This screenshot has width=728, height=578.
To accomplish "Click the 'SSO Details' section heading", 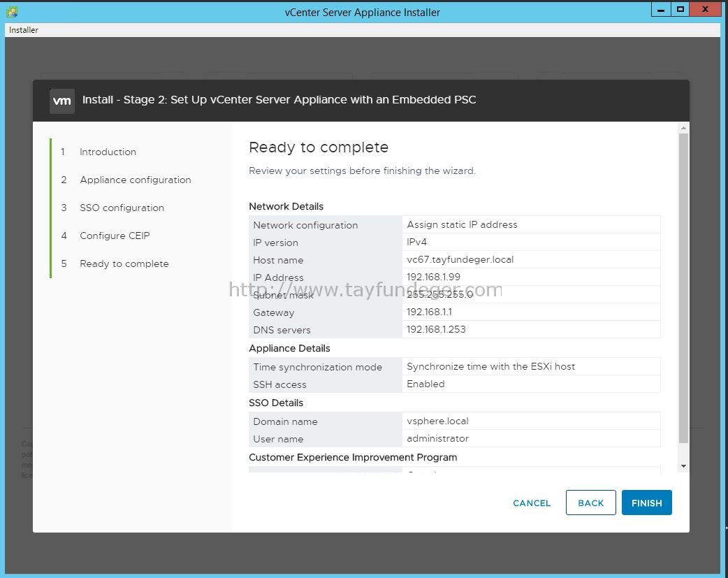I will 276,403.
